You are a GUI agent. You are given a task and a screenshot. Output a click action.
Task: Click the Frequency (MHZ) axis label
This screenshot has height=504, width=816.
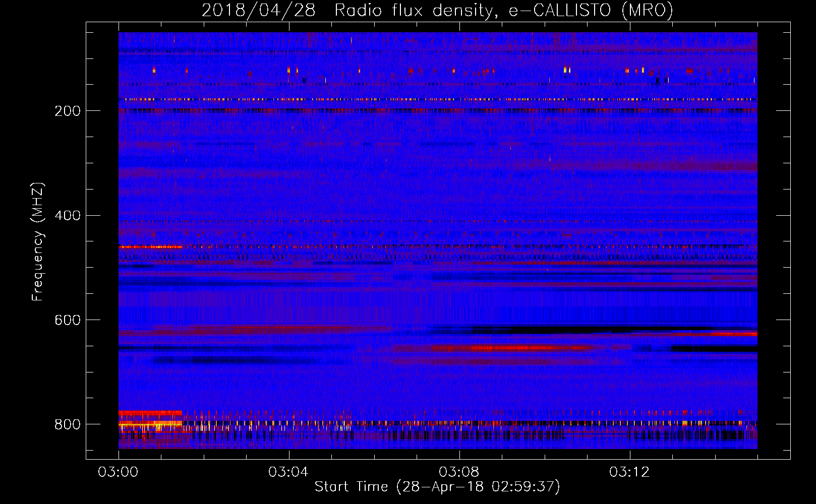tap(38, 242)
